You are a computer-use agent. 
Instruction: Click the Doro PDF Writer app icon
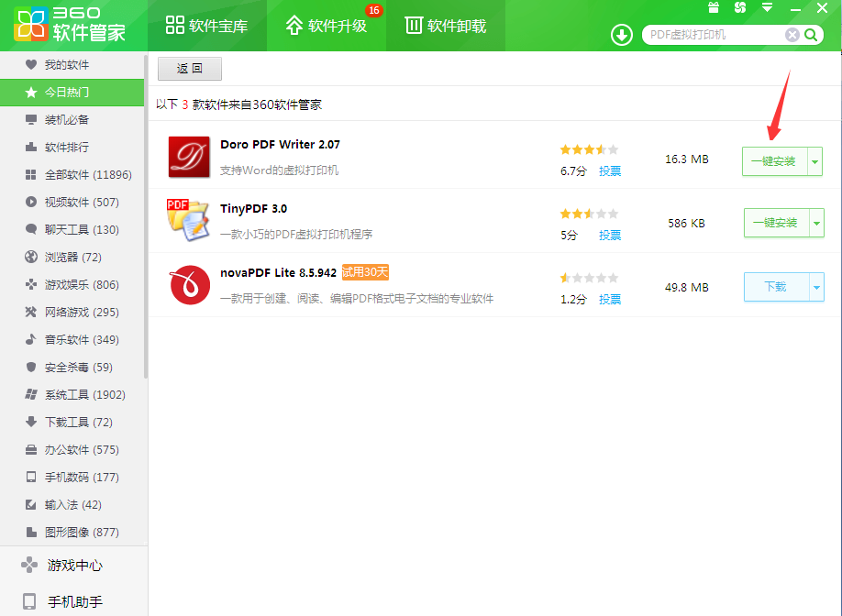click(189, 157)
